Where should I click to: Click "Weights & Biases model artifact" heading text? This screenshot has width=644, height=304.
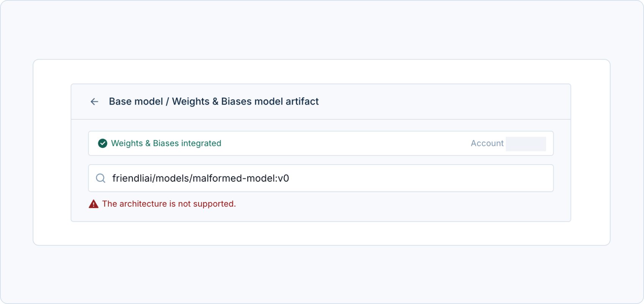(245, 101)
